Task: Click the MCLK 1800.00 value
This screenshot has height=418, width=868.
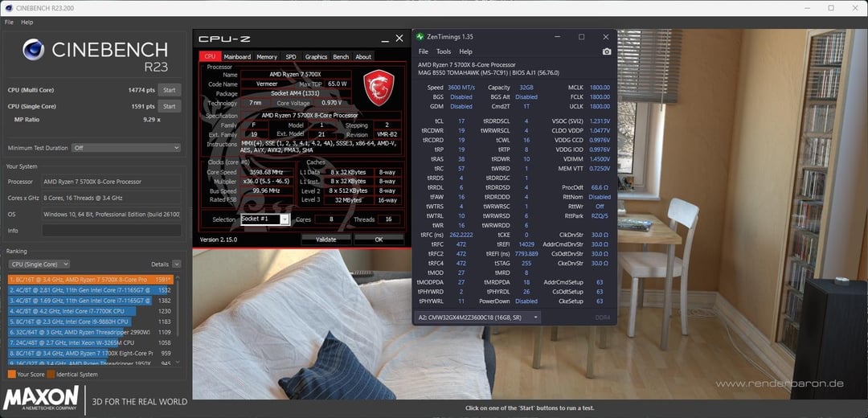Action: [600, 88]
